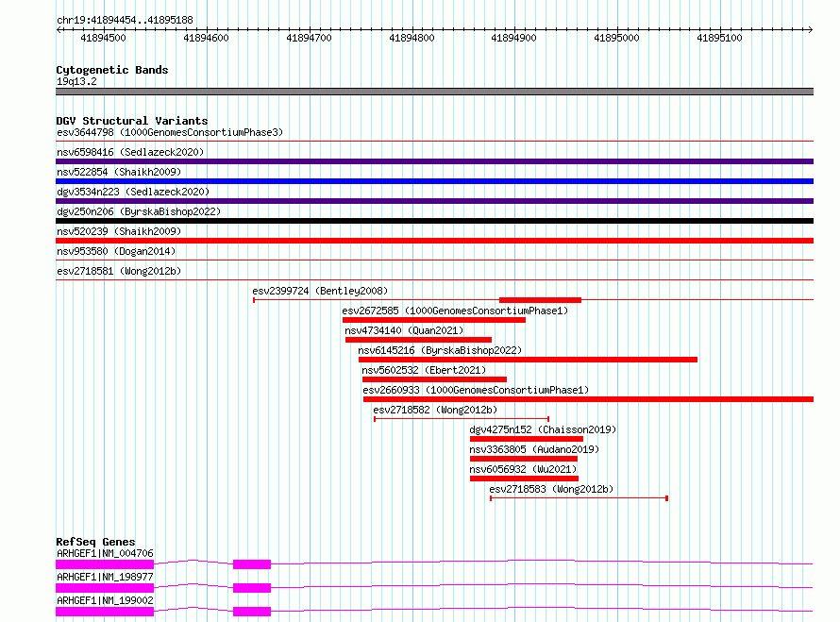
Task: Open the ARHGEF1|NM_198977 transcript label
Action: 105,577
